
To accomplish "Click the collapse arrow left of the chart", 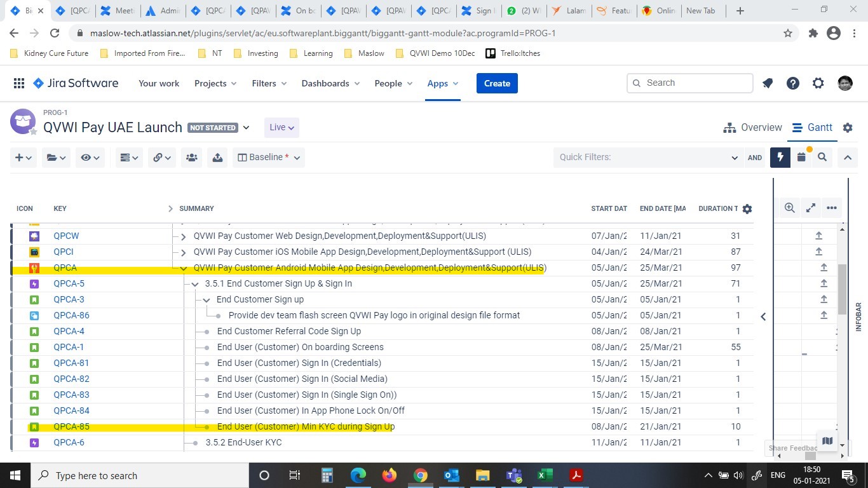I will point(763,316).
